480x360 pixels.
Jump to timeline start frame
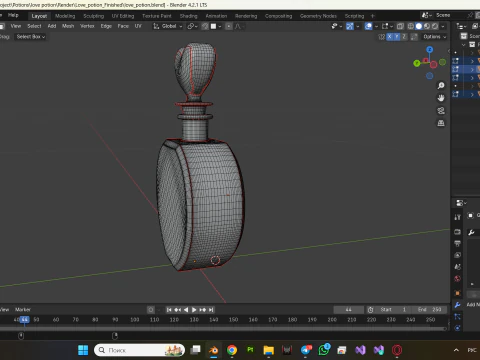[169, 310]
